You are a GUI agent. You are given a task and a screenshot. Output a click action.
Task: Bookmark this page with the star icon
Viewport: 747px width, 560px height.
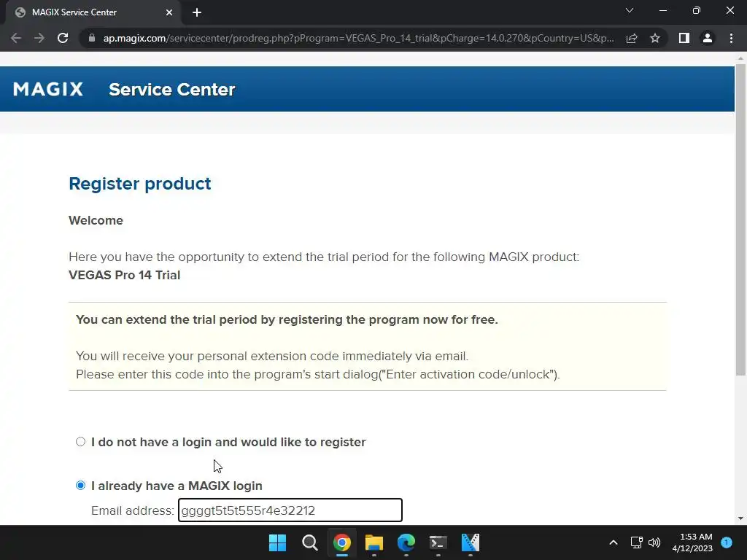tap(655, 38)
